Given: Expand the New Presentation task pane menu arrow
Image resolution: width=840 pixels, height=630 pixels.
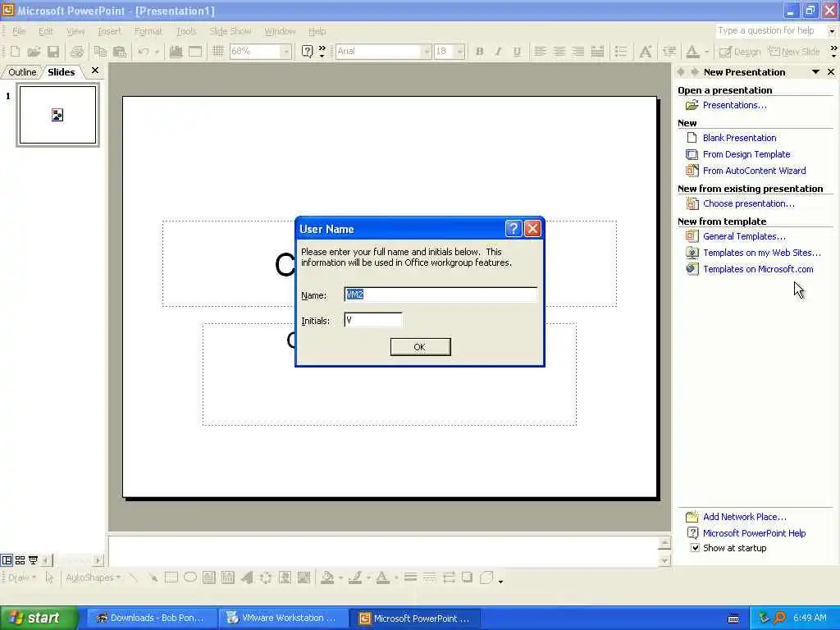Looking at the screenshot, I should [x=815, y=72].
